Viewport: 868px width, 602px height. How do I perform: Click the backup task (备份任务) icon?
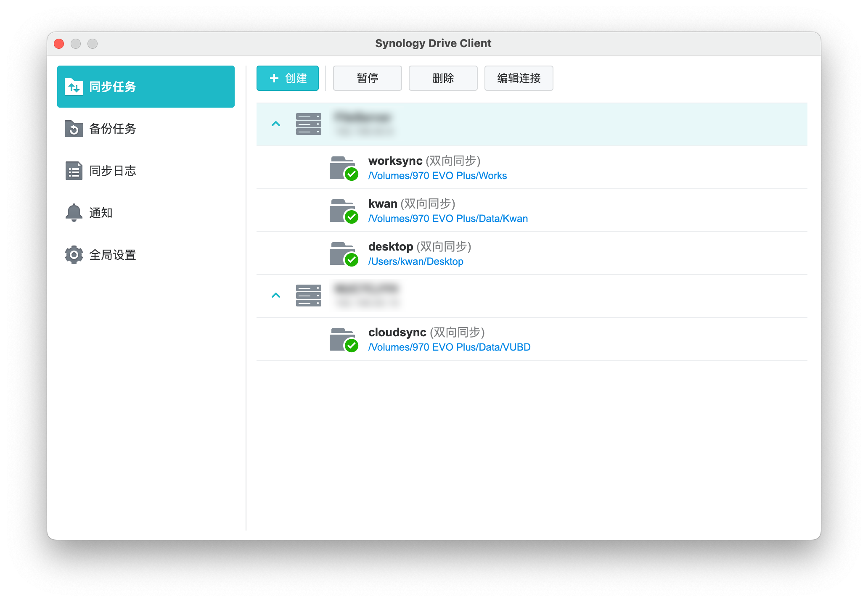click(x=74, y=129)
